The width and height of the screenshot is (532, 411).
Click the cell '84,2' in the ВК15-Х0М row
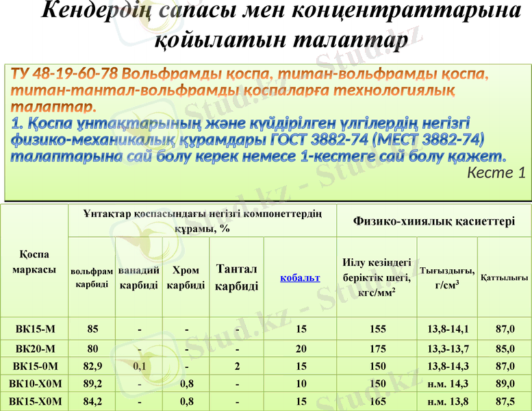[92, 401]
